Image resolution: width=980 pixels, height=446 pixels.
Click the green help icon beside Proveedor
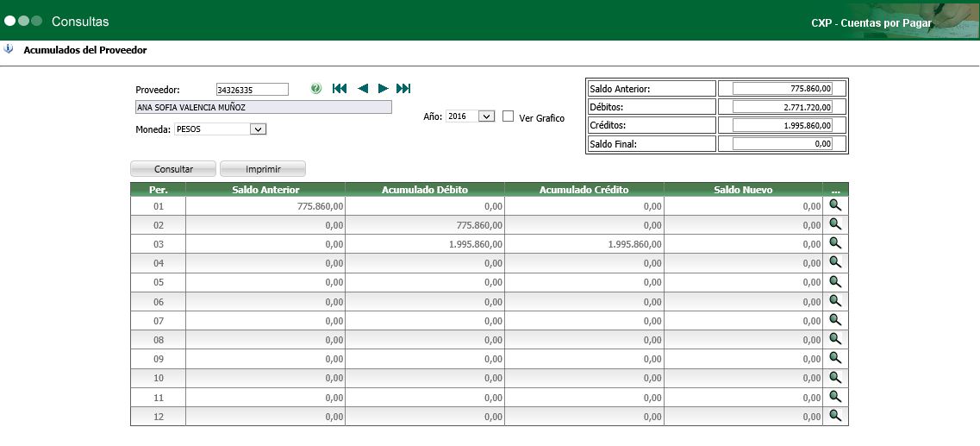coord(315,89)
